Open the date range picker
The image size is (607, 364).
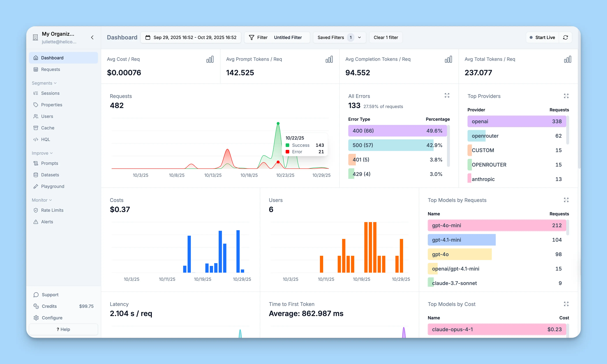191,37
